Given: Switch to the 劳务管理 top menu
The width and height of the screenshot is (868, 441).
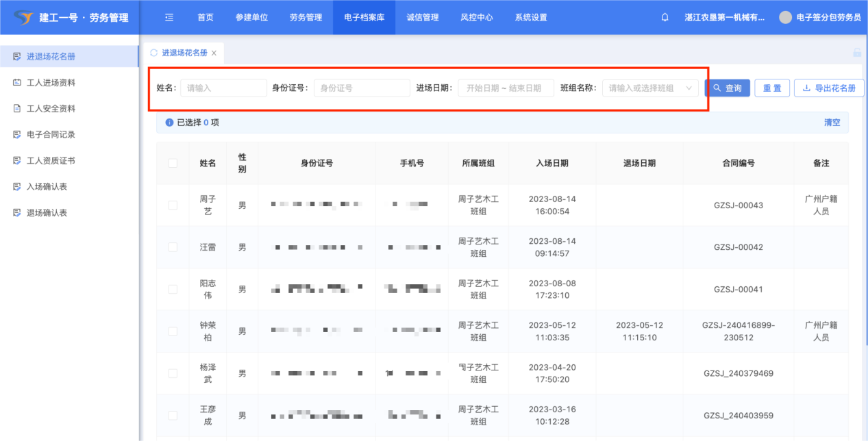Looking at the screenshot, I should coord(306,18).
